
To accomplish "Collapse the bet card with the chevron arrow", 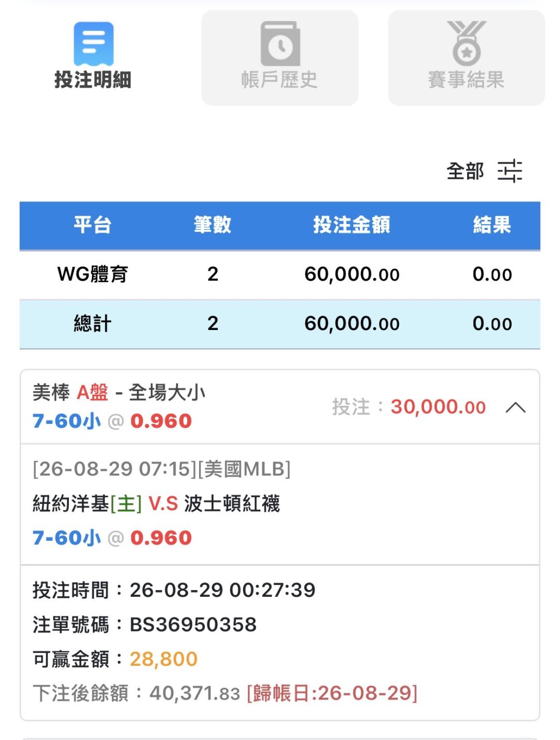I will pos(515,407).
